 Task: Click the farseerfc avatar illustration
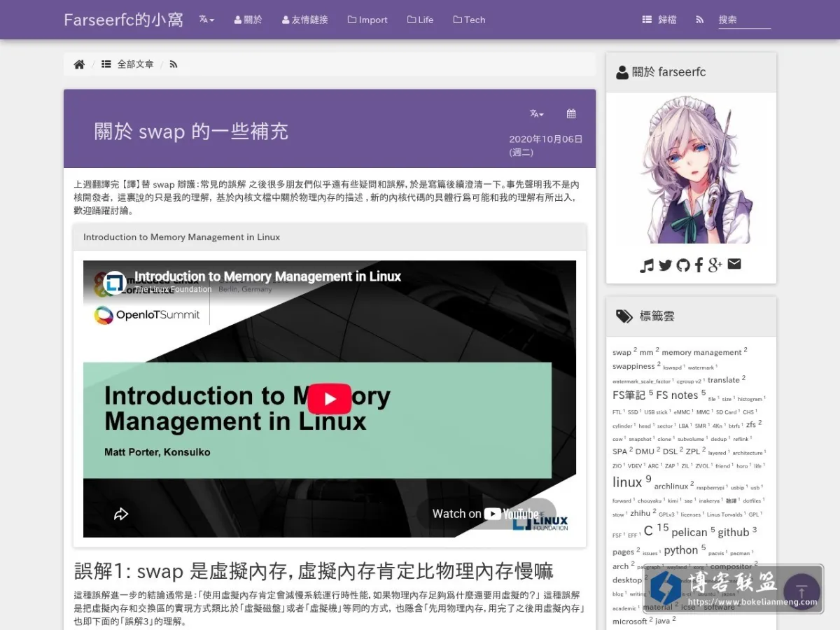pyautogui.click(x=692, y=170)
